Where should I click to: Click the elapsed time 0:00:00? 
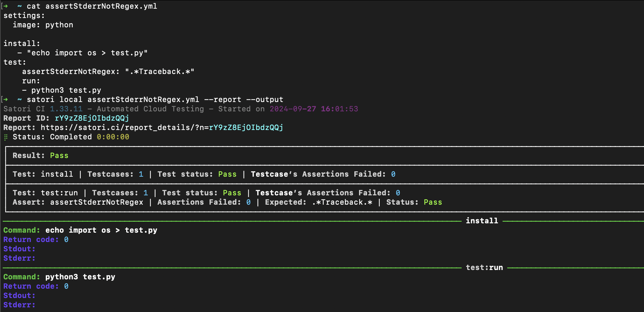coord(113,137)
